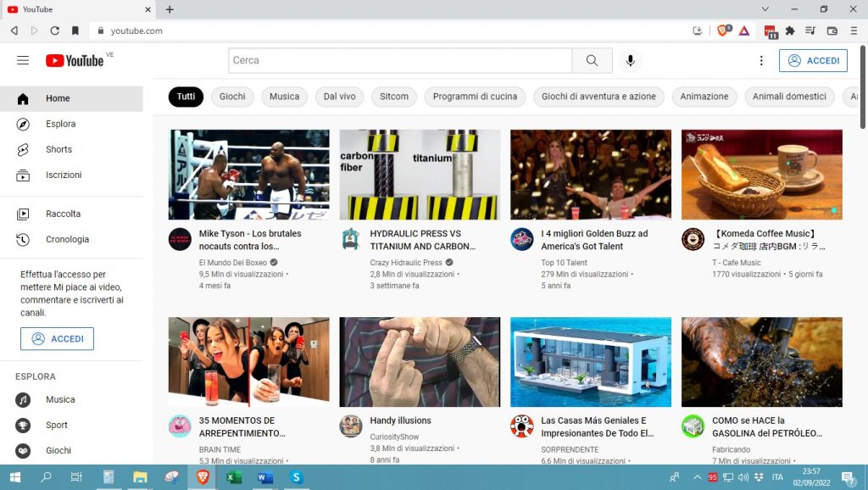The image size is (868, 490).
Task: Switch to the Giochi filter chip
Action: coord(232,96)
